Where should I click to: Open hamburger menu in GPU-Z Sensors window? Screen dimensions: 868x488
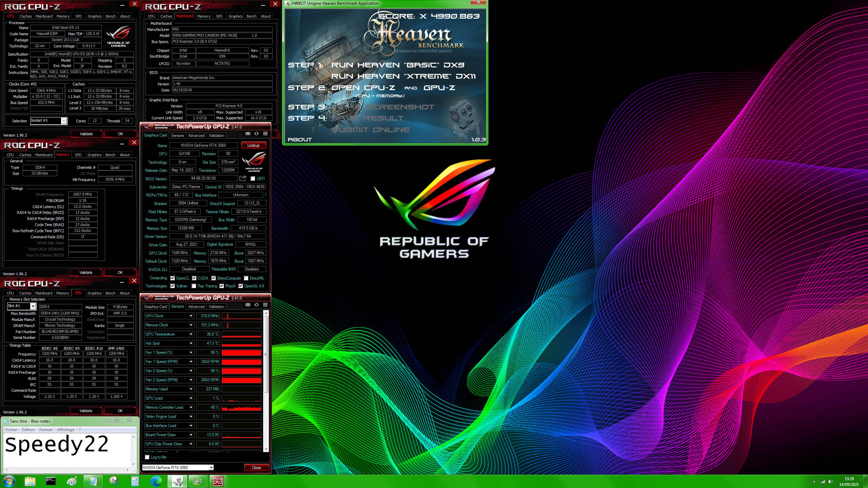click(265, 305)
